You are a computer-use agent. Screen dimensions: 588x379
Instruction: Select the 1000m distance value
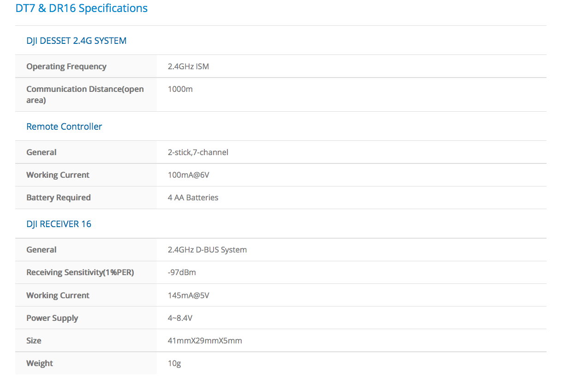click(180, 89)
